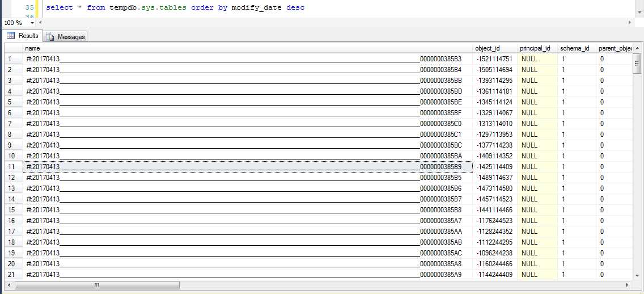Click object_id value -1409114352
644x294 pixels.
(x=495, y=156)
